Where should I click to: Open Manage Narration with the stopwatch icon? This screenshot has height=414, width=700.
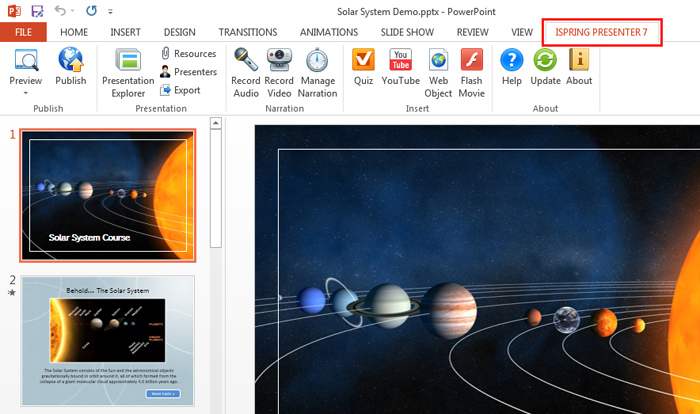click(317, 73)
